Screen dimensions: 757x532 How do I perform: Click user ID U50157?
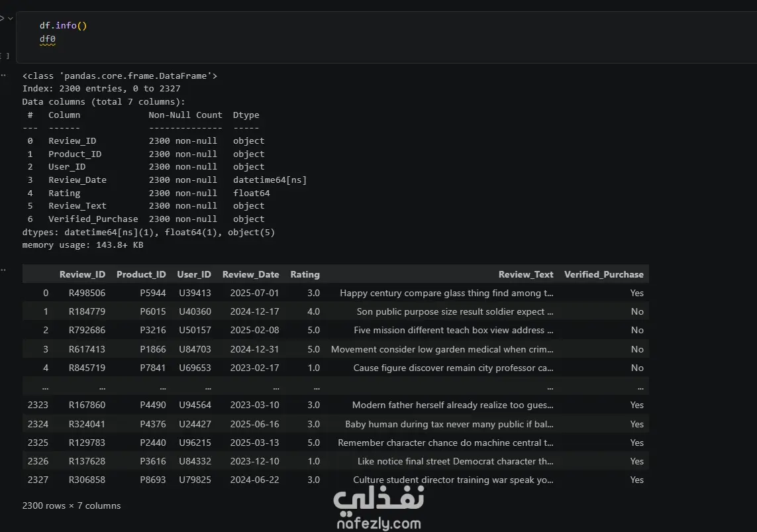[x=195, y=330]
